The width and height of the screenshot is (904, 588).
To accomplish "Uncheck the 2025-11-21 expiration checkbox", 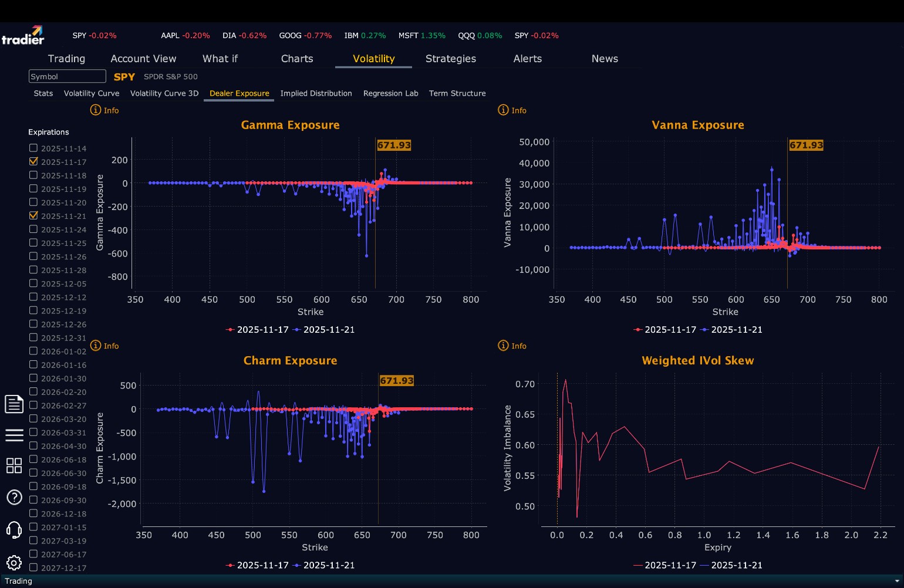I will coord(33,215).
